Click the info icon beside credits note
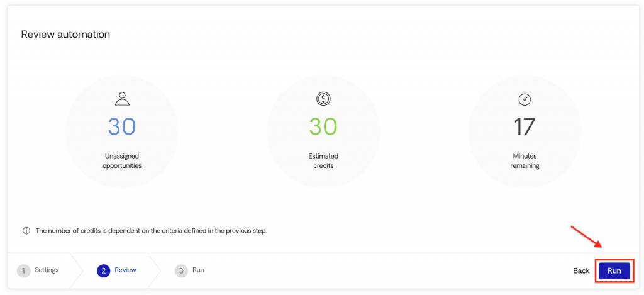The width and height of the screenshot is (644, 295). tap(26, 231)
